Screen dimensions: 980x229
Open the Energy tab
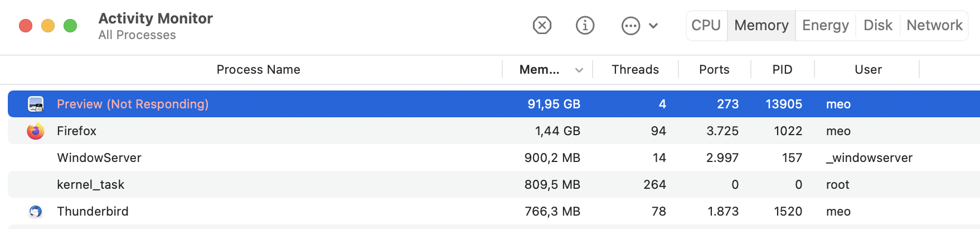pyautogui.click(x=826, y=25)
